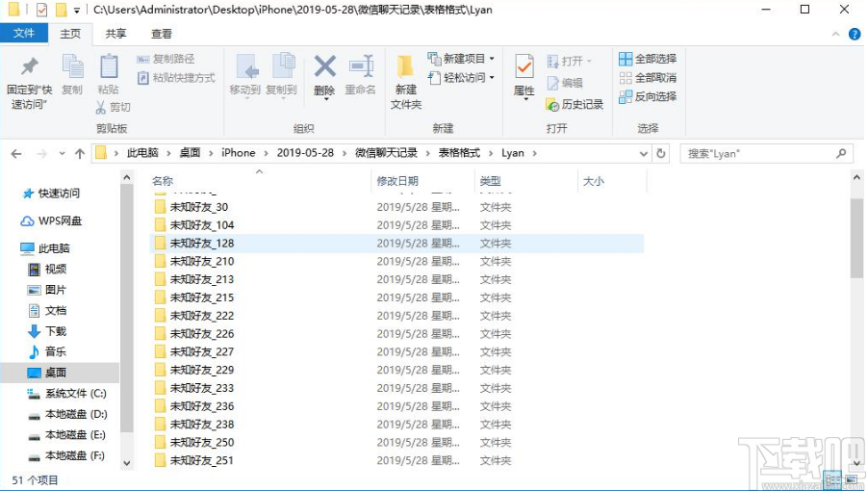Click the Forward navigation arrow
Image resolution: width=868 pixels, height=491 pixels.
pyautogui.click(x=42, y=154)
